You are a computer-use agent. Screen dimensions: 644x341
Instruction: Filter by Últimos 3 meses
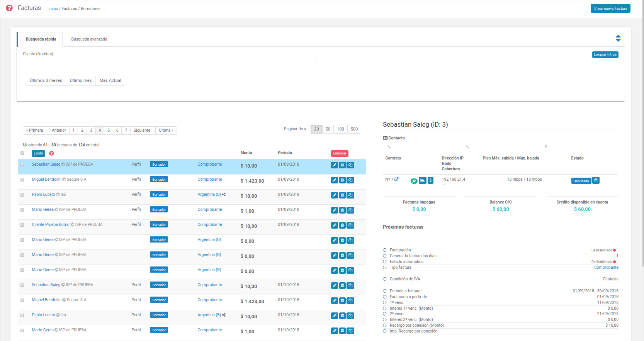click(x=46, y=80)
